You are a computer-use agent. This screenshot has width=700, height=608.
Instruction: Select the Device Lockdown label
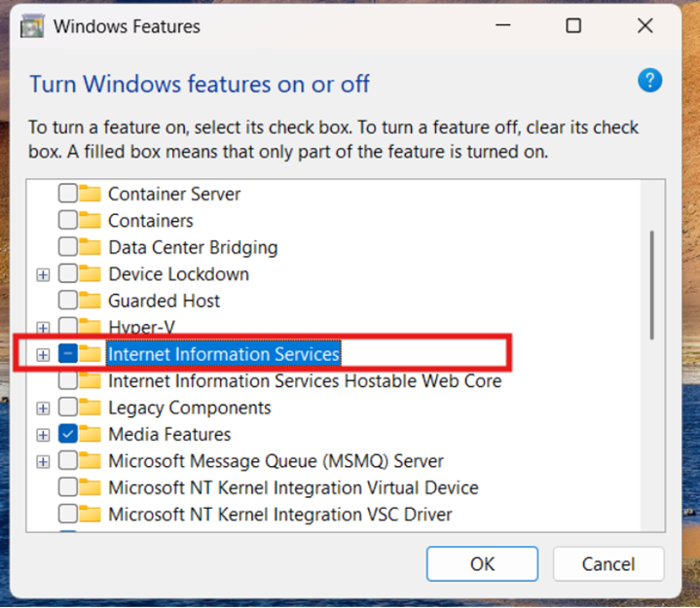pos(178,274)
